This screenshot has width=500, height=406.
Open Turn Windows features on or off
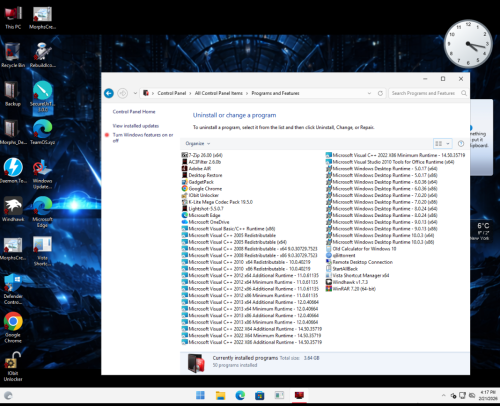click(x=143, y=138)
